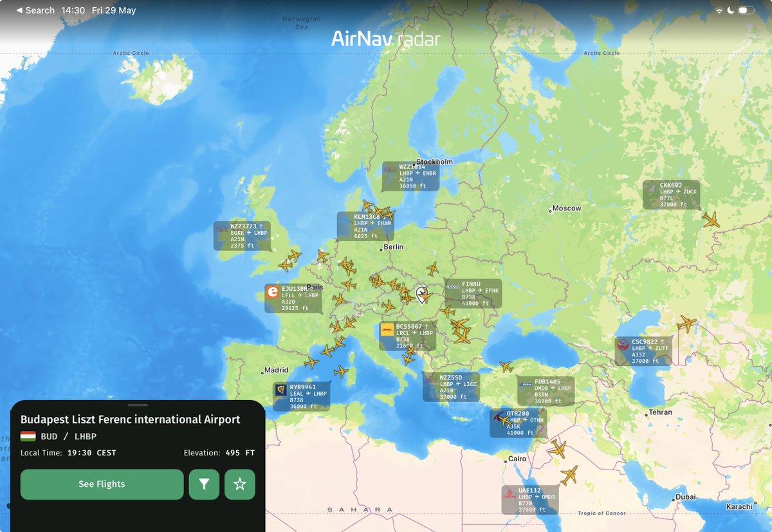772x532 pixels.
Task: Tap Tehran city label
Action: (660, 412)
